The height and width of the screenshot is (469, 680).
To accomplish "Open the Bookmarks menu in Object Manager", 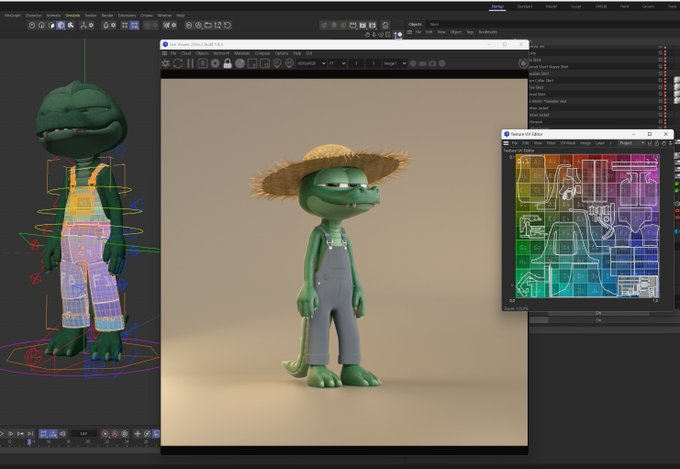I will coord(488,32).
